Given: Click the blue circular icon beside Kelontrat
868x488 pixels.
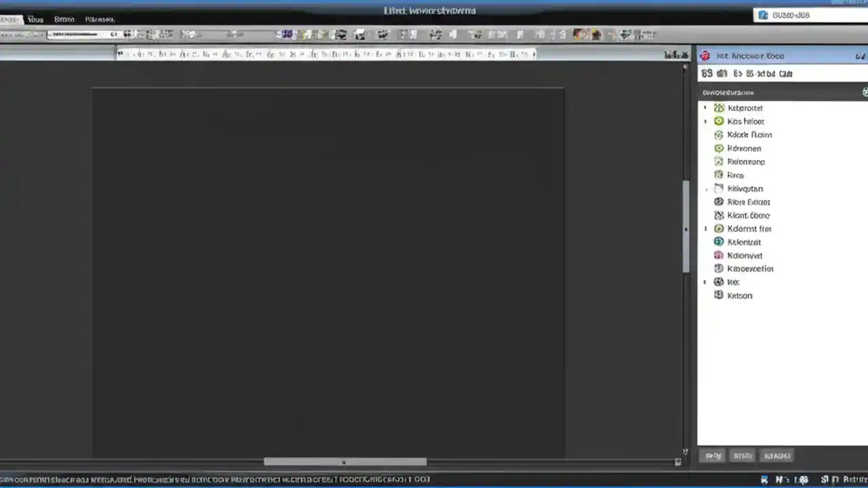Looking at the screenshot, I should coord(719,241).
